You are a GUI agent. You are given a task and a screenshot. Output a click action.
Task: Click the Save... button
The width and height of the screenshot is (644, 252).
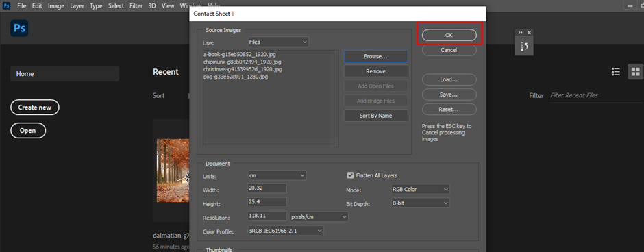(x=449, y=94)
